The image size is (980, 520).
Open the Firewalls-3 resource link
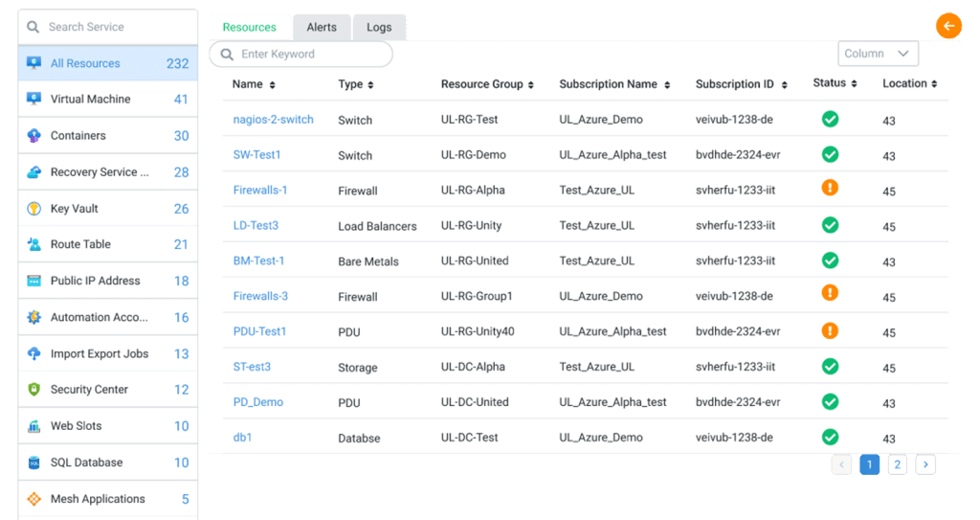[x=260, y=296]
